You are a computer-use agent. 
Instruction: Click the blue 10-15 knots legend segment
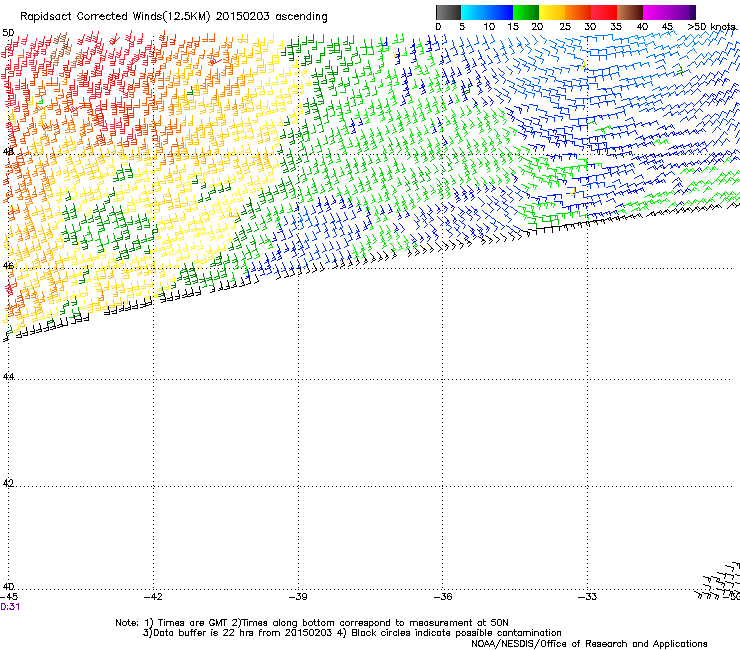coord(500,12)
